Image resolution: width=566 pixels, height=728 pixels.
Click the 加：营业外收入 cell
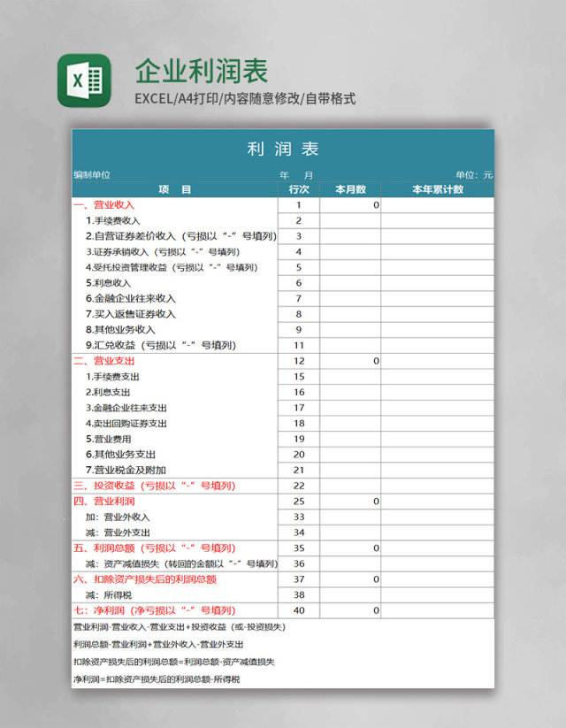pyautogui.click(x=175, y=517)
